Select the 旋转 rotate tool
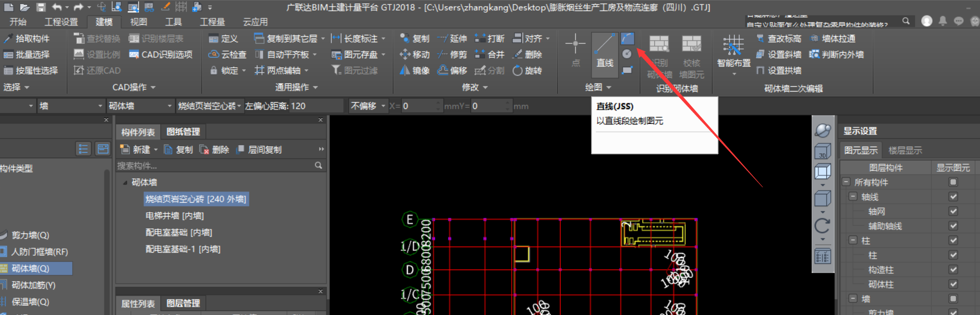 click(x=527, y=71)
